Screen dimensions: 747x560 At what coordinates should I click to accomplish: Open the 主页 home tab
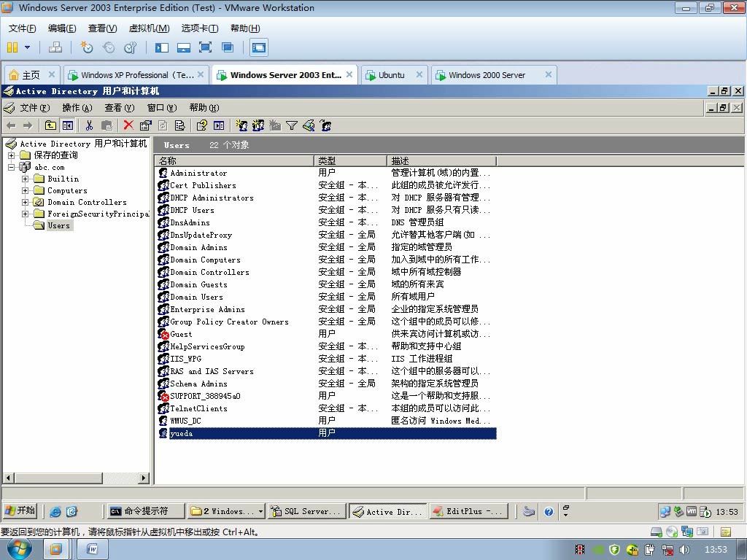click(x=31, y=75)
